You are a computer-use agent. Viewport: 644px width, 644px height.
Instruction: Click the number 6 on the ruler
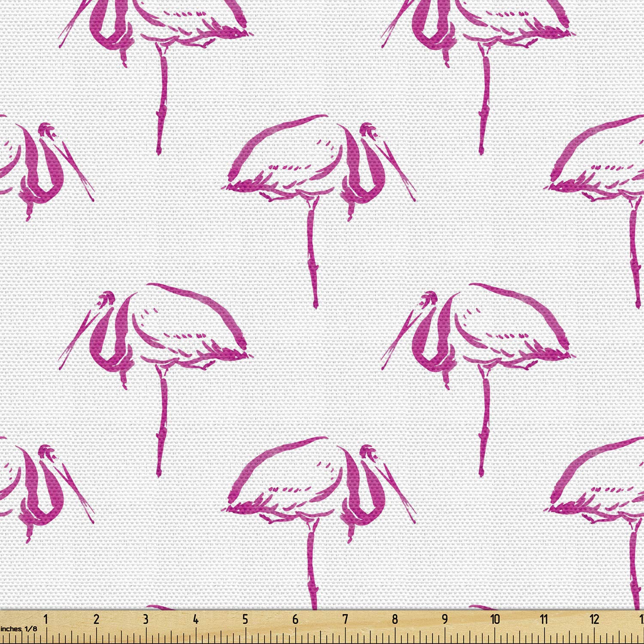[x=295, y=620]
